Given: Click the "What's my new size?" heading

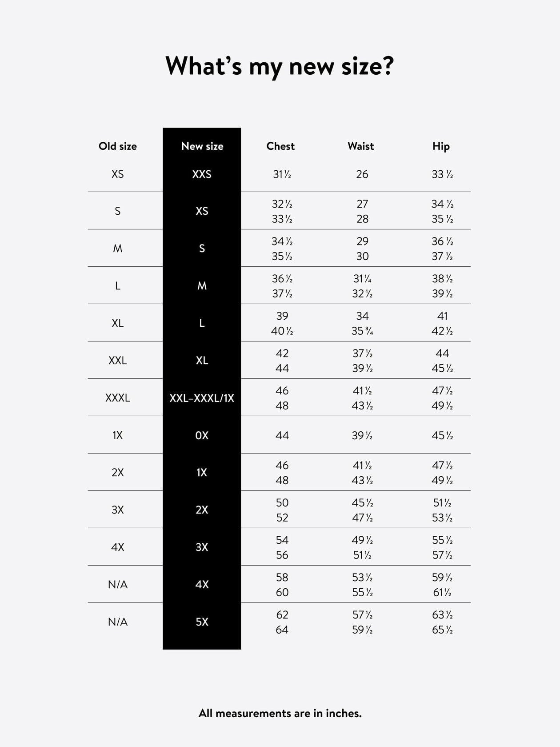Looking at the screenshot, I should (280, 66).
